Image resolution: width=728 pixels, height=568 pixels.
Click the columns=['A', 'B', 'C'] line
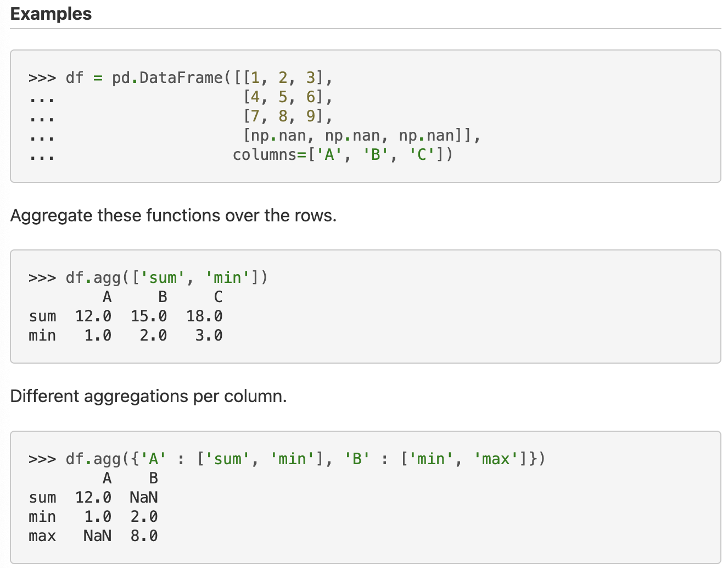[343, 155]
